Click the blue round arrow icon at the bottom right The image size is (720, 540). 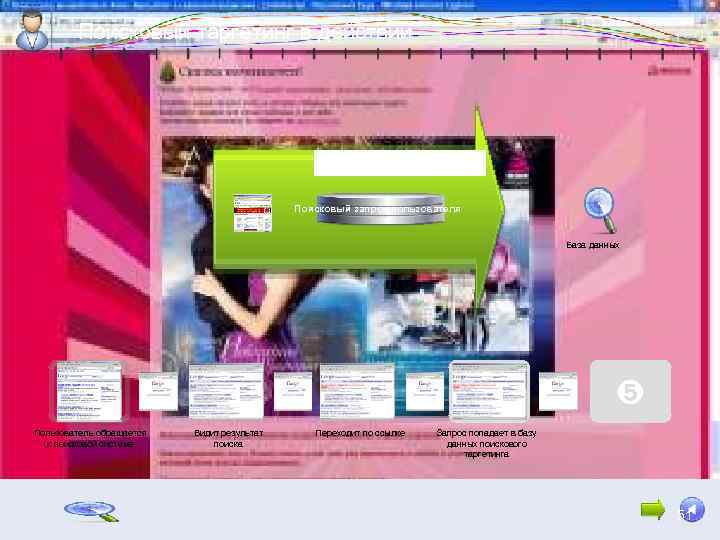click(x=692, y=509)
